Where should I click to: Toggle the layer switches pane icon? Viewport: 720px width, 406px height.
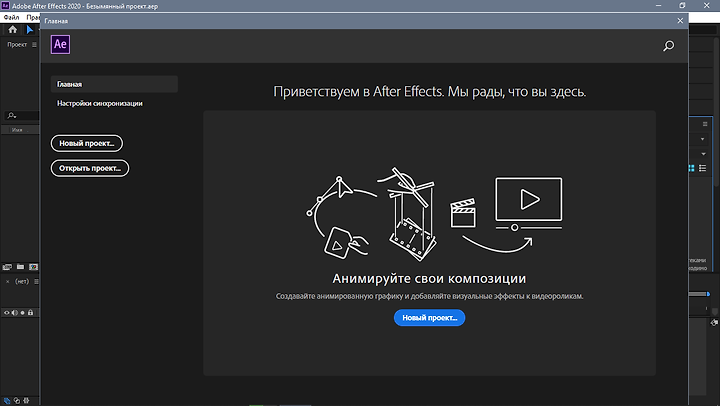[x=7, y=400]
